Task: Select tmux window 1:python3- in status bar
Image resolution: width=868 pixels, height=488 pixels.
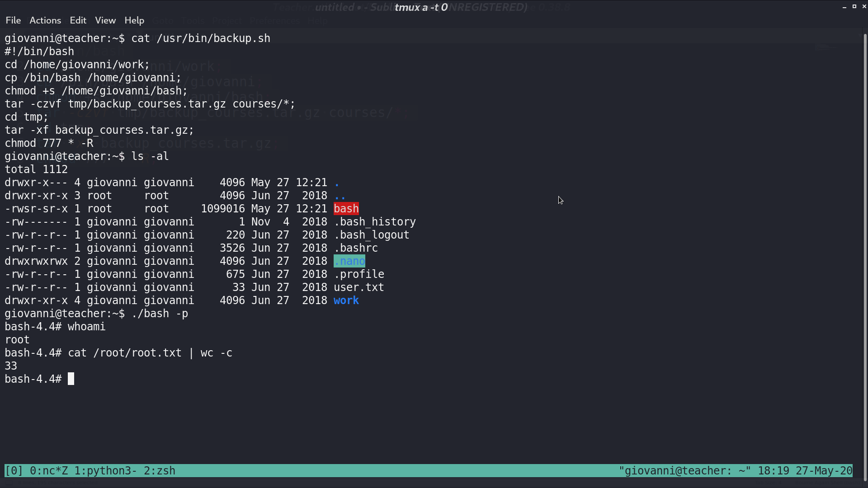Action: point(105,471)
